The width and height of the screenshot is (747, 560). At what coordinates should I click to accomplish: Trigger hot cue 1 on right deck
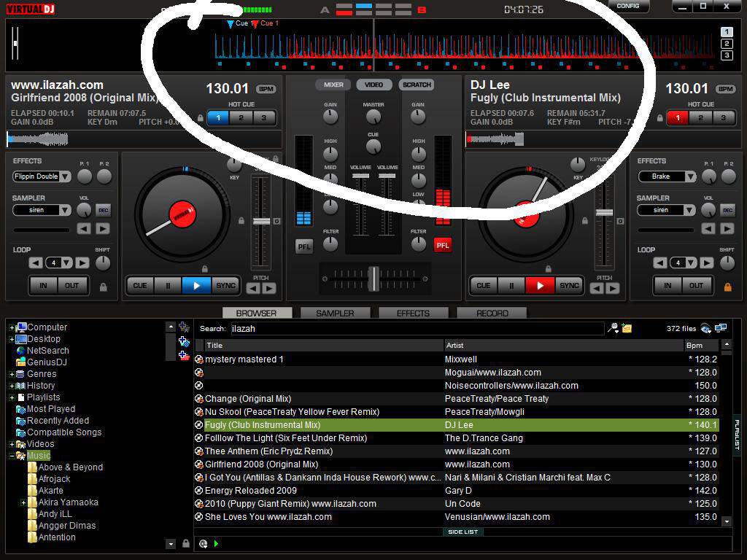click(678, 117)
